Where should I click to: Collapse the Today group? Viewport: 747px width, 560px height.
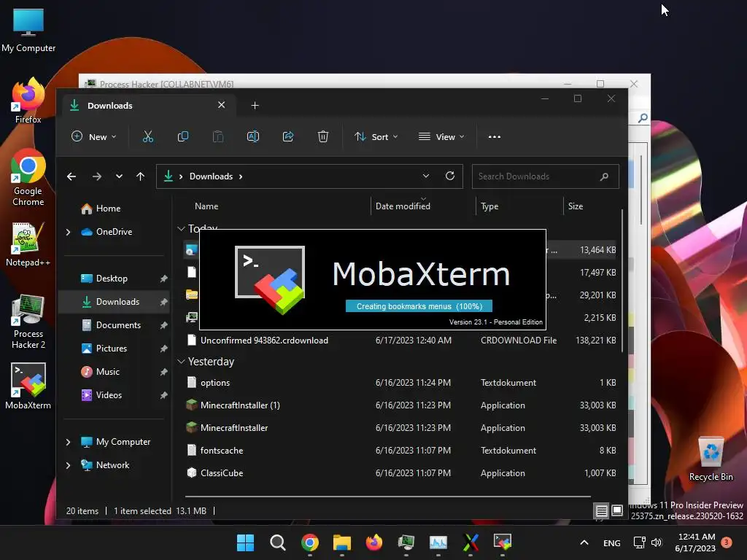[181, 228]
